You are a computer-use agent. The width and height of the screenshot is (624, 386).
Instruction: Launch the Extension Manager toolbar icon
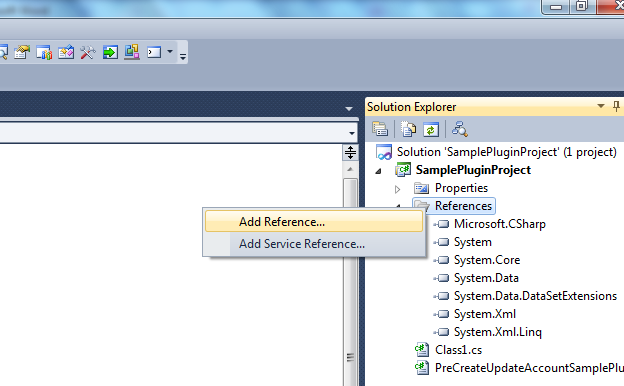[x=132, y=52]
